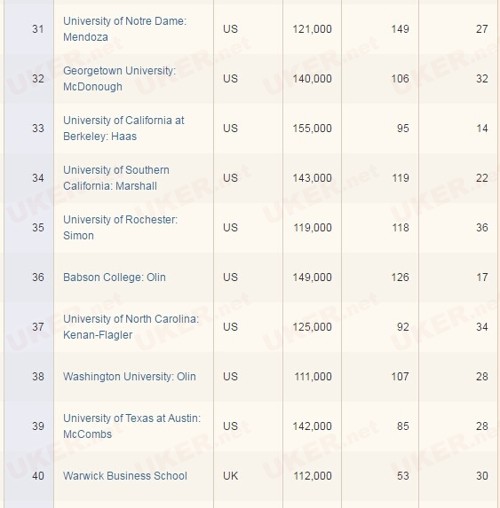
Task: Click the US country cell for Georgetown
Action: click(248, 79)
